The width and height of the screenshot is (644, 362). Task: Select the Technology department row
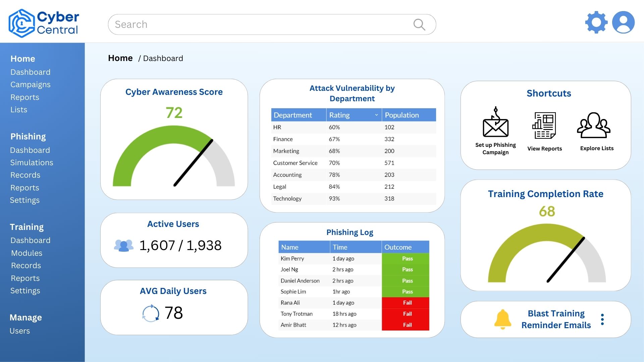[352, 198]
